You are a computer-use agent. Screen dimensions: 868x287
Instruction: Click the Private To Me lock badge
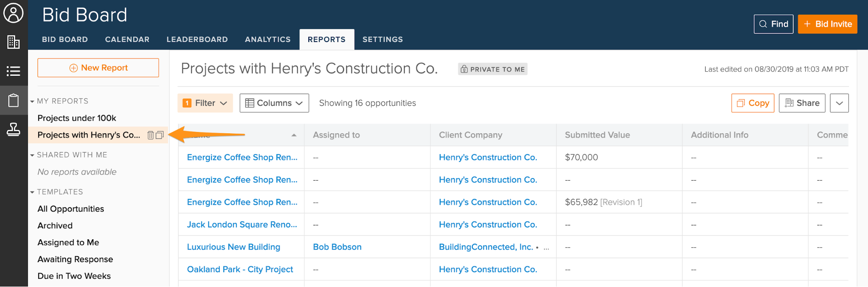492,69
